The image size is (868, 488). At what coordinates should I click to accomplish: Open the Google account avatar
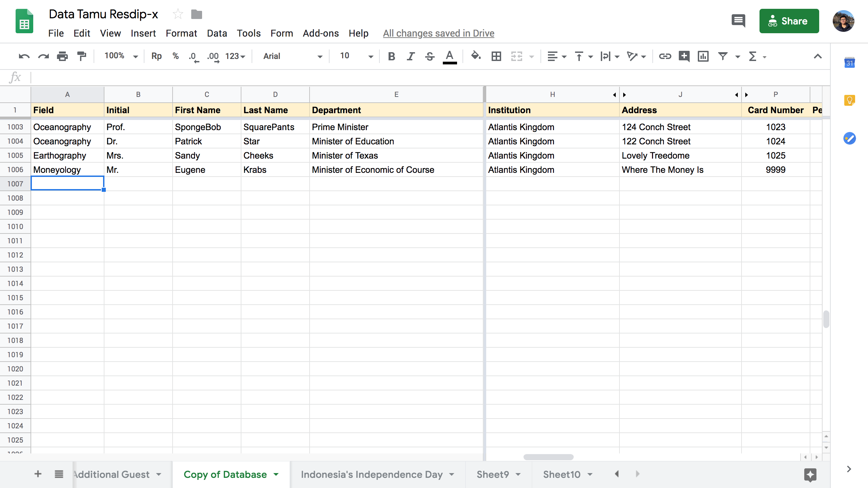843,21
